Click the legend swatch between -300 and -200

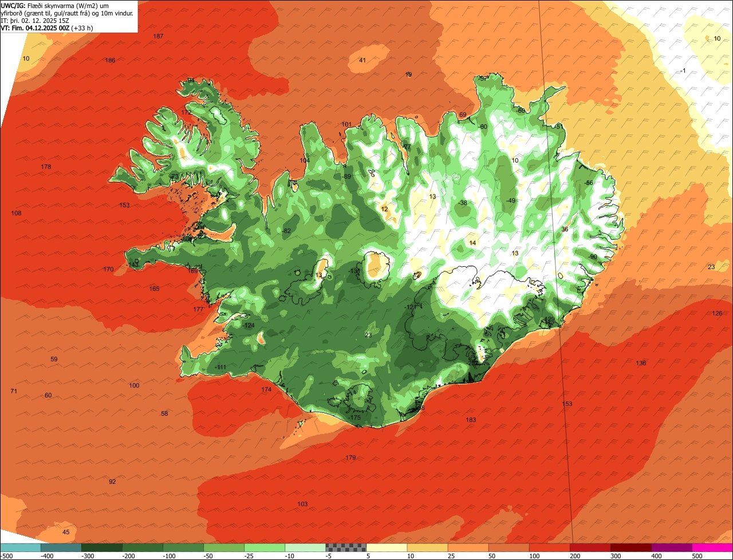pos(102,547)
